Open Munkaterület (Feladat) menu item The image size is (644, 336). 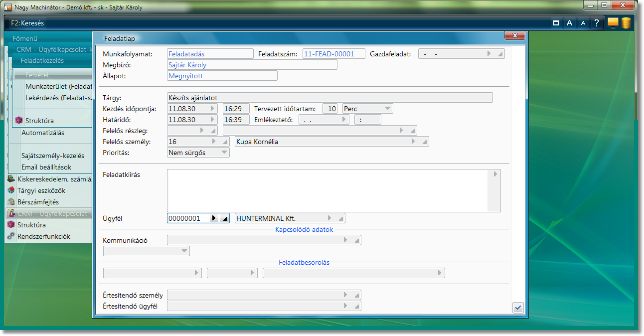click(x=59, y=86)
